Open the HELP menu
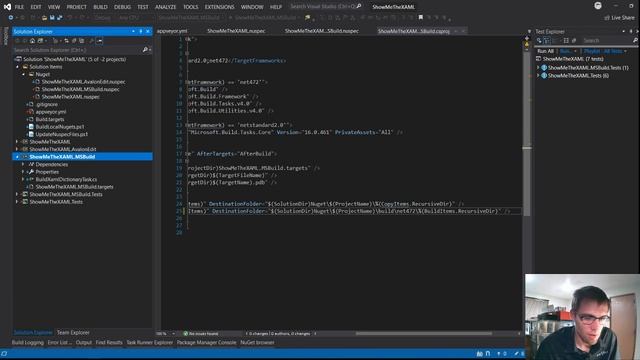This screenshot has width=640, height=360. pos(276,7)
